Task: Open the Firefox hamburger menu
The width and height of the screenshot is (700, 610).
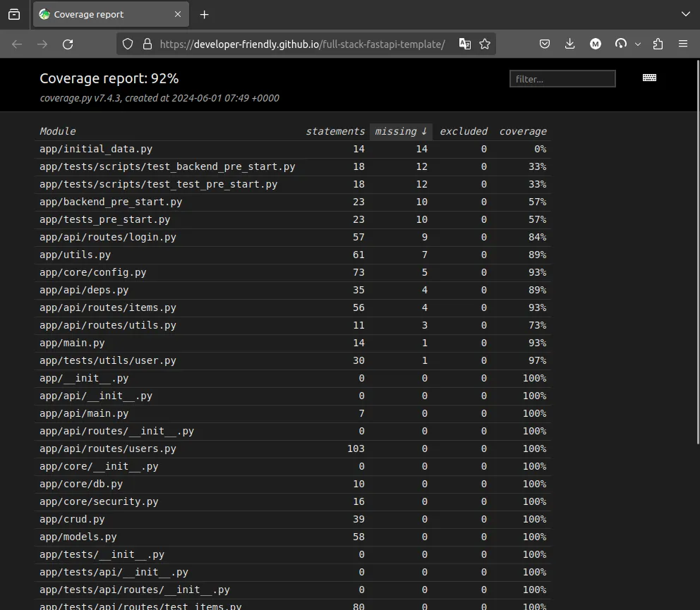Action: 682,44
